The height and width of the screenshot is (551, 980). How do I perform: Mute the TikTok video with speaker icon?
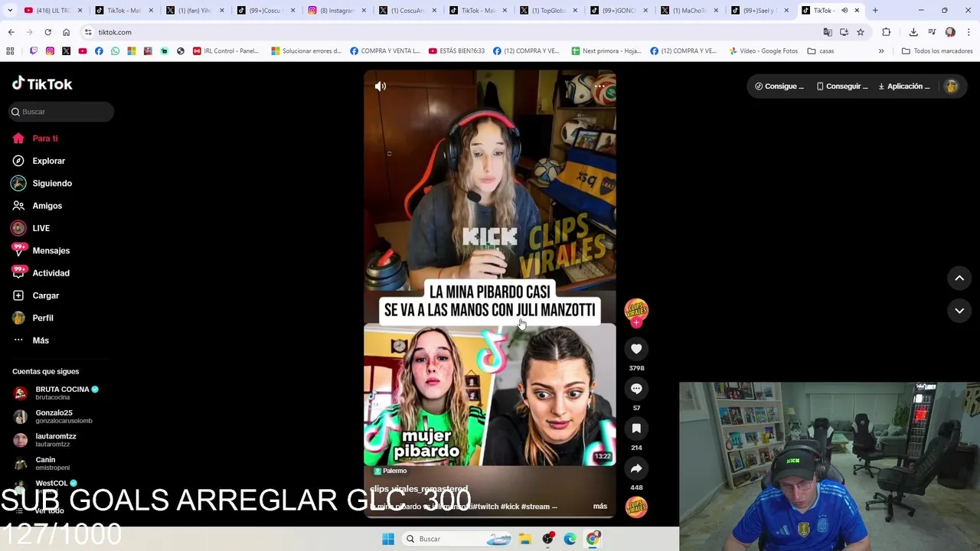381,86
